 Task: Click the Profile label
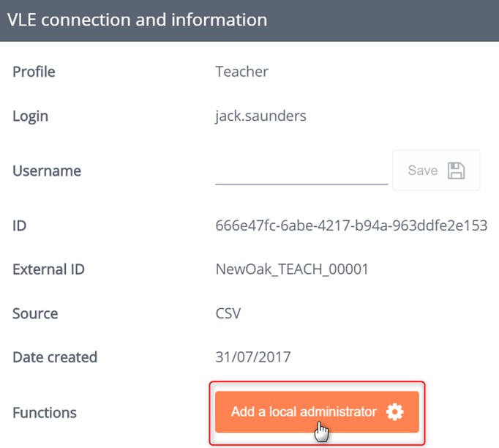(34, 72)
